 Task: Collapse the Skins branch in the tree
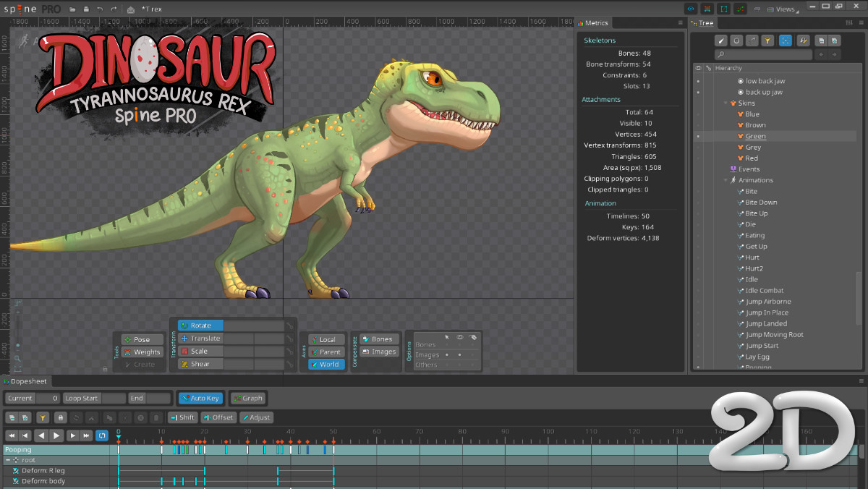(x=726, y=103)
